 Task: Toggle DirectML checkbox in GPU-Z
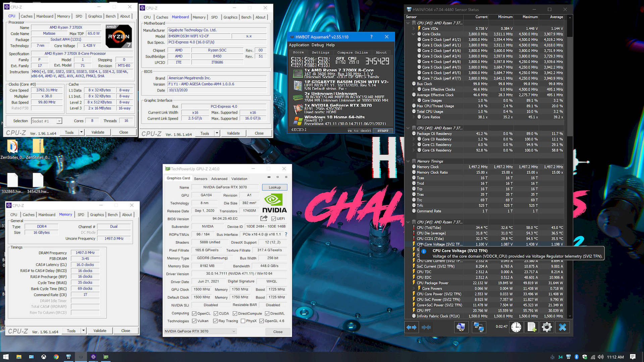[267, 313]
